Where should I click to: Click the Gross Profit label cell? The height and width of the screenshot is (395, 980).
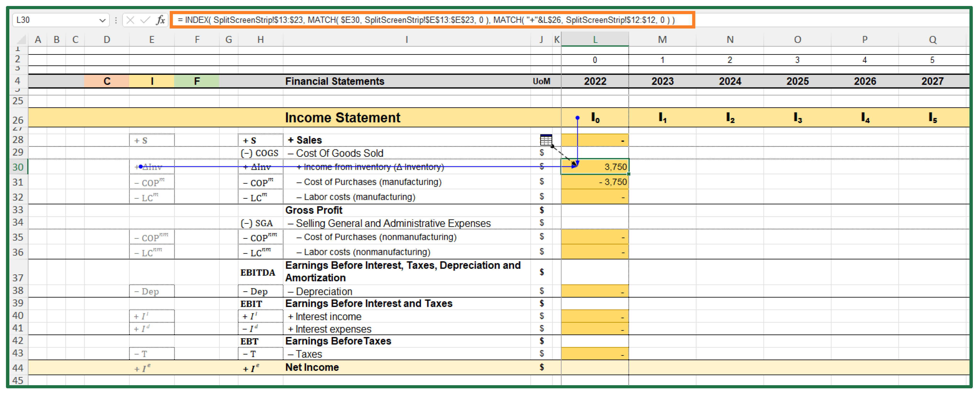(x=314, y=210)
